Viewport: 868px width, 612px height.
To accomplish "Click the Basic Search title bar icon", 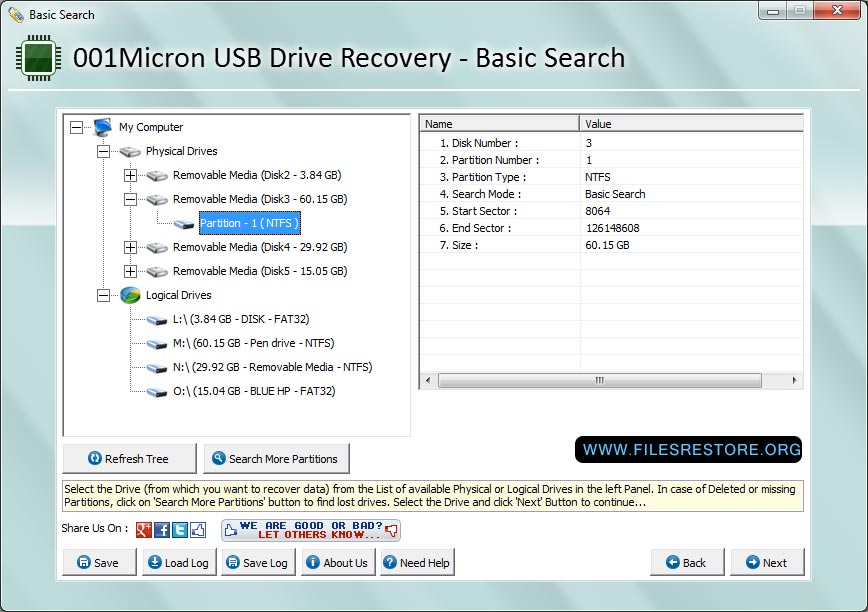I will (16, 15).
